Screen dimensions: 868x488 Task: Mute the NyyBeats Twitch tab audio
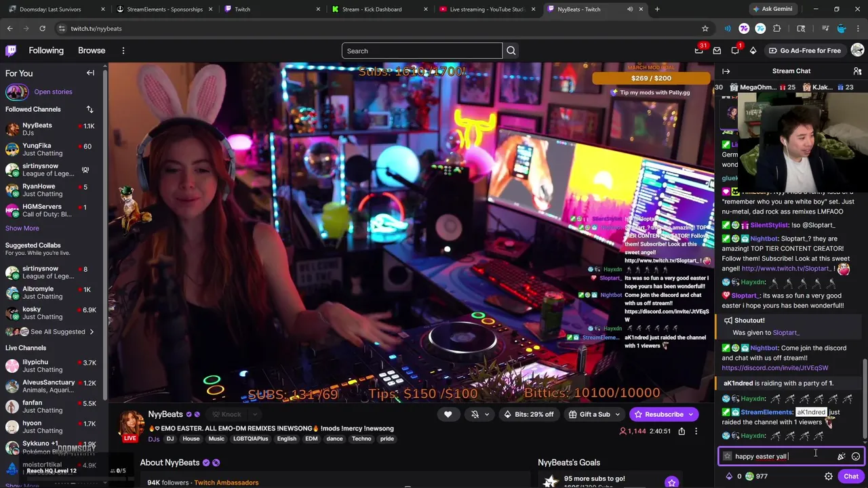click(x=630, y=9)
